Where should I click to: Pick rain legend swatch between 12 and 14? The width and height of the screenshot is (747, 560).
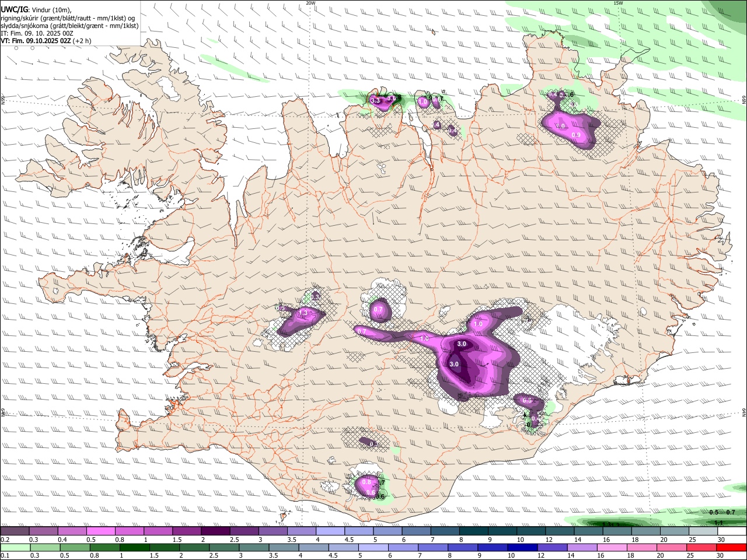point(553,548)
